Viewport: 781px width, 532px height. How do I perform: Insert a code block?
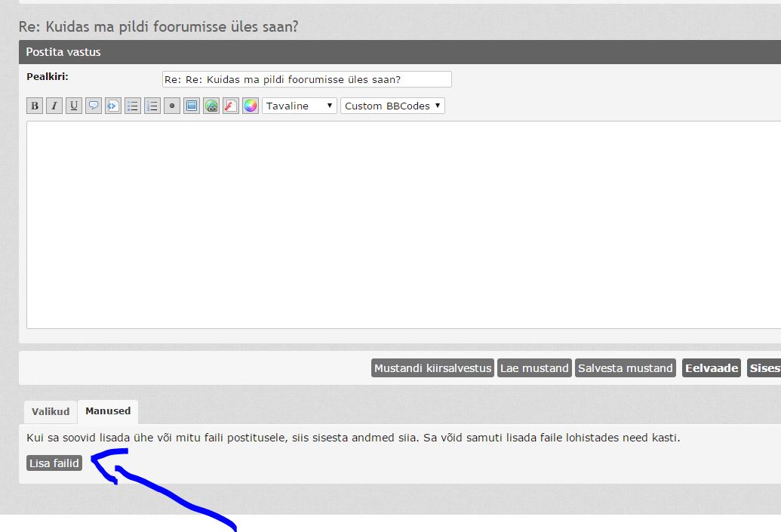pyautogui.click(x=113, y=106)
